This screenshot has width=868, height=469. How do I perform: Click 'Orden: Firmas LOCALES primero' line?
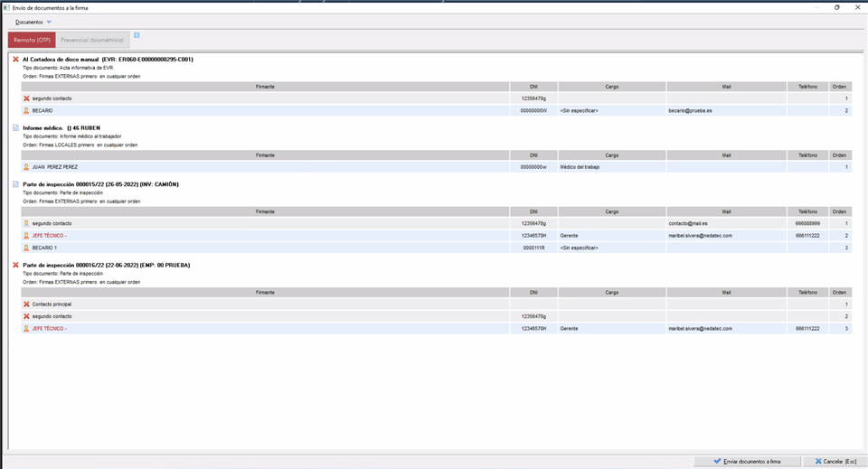(x=80, y=145)
